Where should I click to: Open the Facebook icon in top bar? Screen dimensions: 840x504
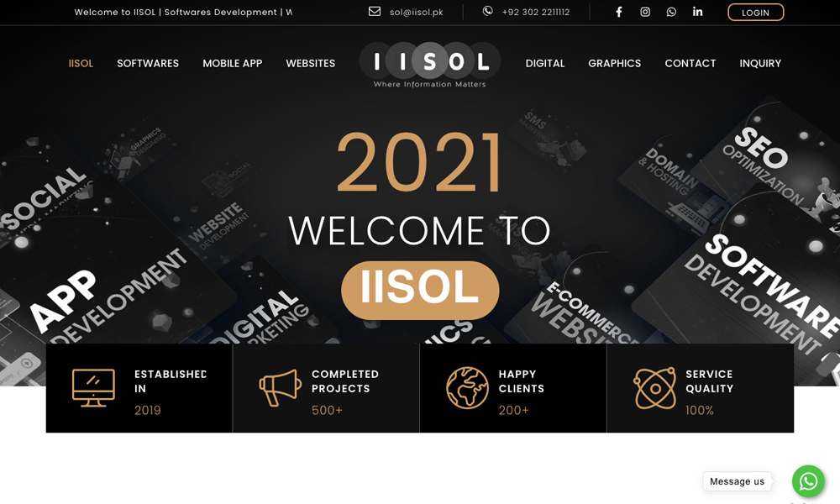[x=619, y=12]
